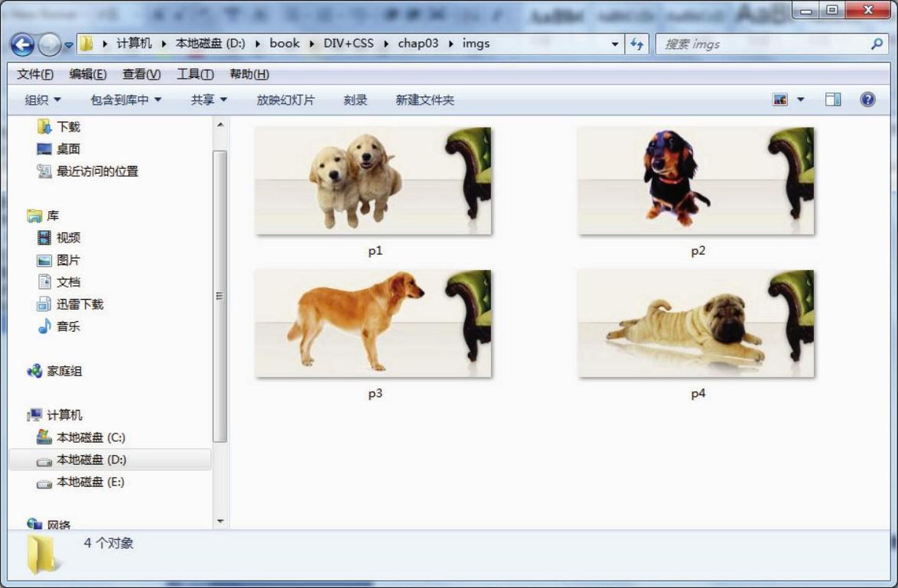This screenshot has height=588, width=898.
Task: Click the 新建文件夹 new folder button
Action: pyautogui.click(x=425, y=100)
